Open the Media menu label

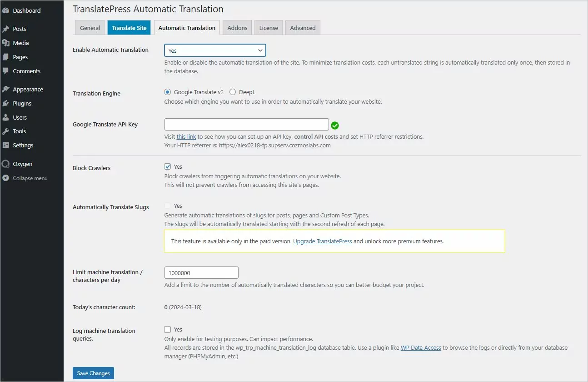click(x=21, y=43)
